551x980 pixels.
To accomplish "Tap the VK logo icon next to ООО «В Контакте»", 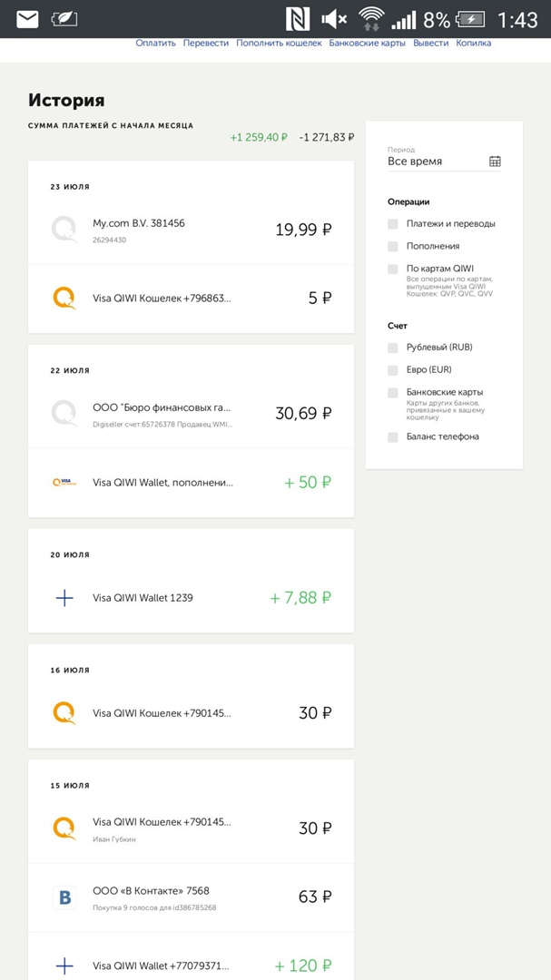I will point(64,897).
